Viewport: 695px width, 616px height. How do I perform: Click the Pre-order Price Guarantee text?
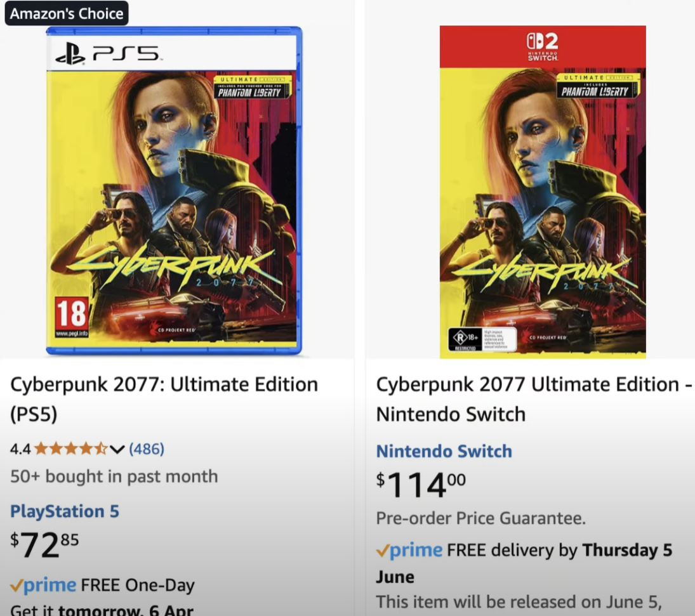pos(481,518)
